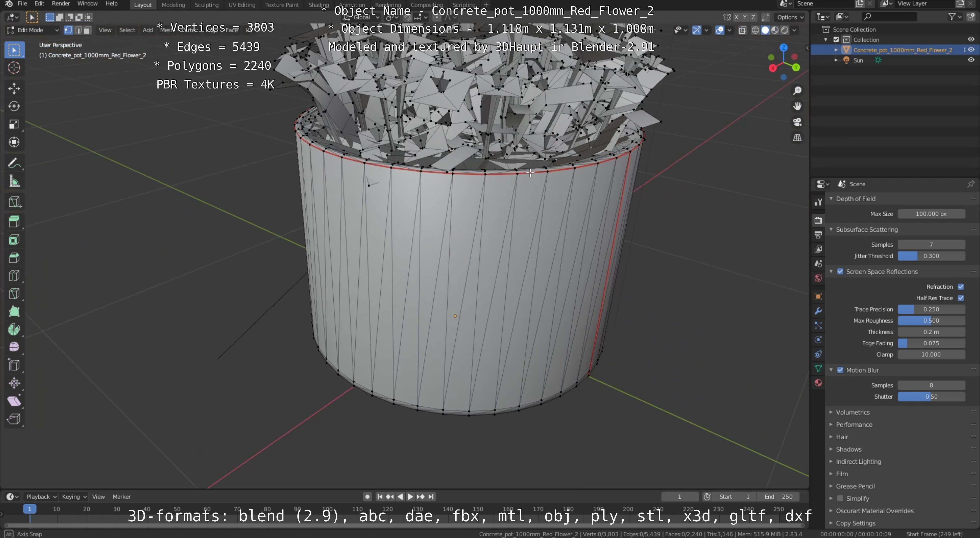Select the Rotate tool
The width and height of the screenshot is (980, 538).
(x=14, y=106)
